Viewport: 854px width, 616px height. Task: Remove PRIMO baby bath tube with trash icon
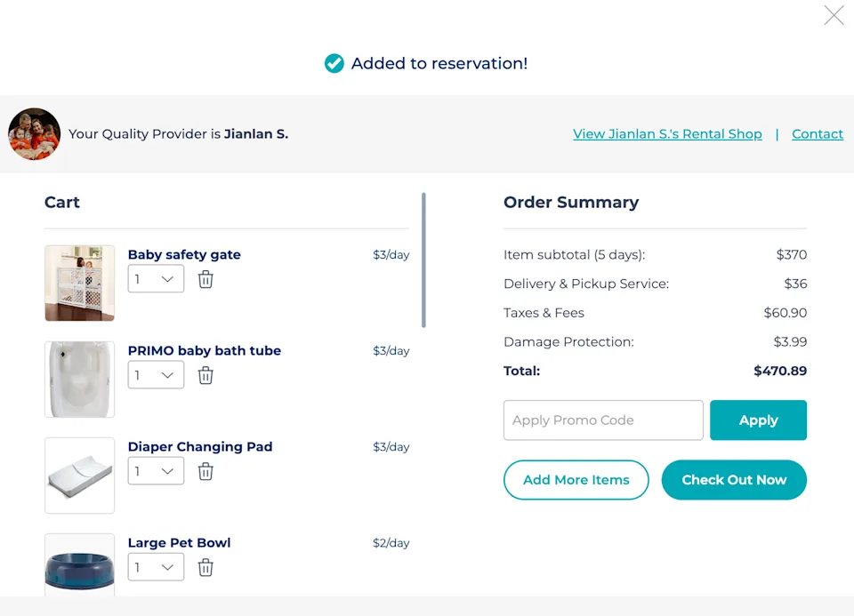click(x=205, y=375)
